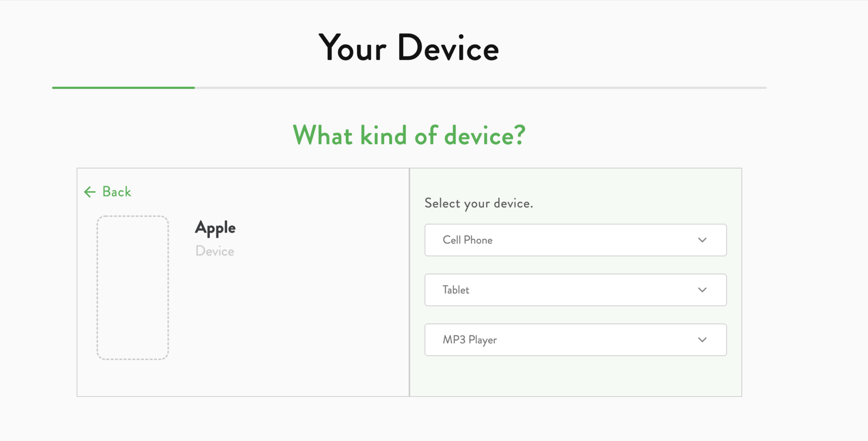Expand the chevron arrow beside Tablet
This screenshot has height=441, width=868.
coord(702,290)
